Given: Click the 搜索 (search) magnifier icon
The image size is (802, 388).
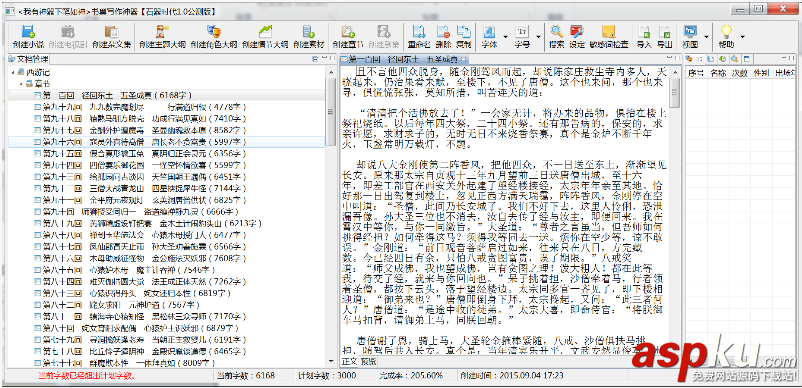Looking at the screenshot, I should point(556,32).
